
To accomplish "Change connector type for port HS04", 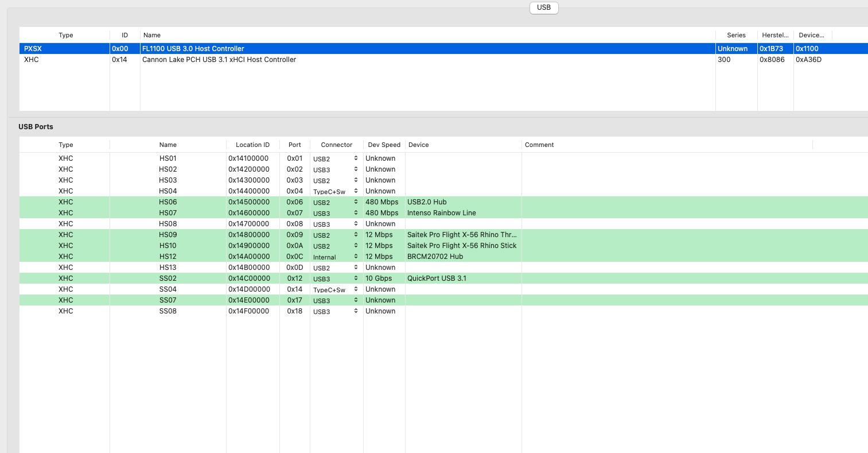I will [336, 191].
